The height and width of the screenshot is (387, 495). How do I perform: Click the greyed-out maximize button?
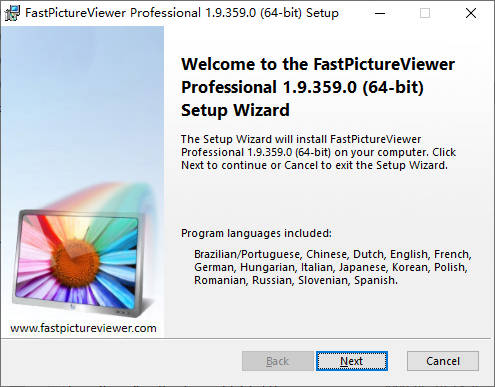425,13
